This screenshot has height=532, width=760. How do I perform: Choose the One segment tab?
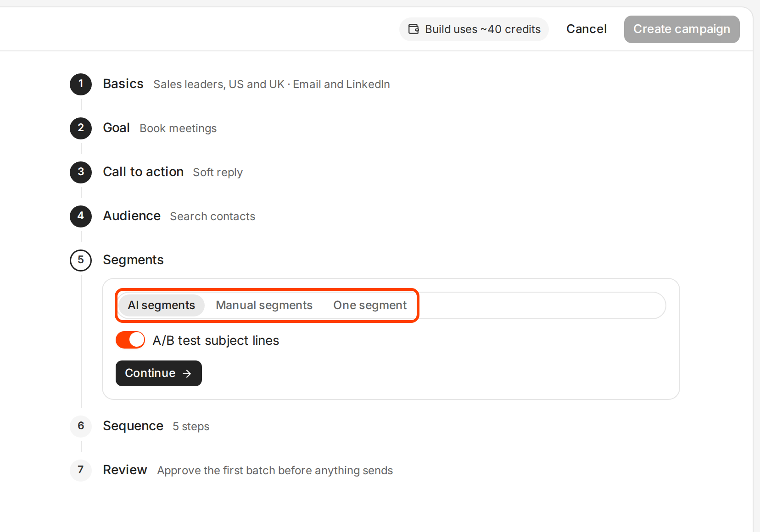[x=370, y=305]
